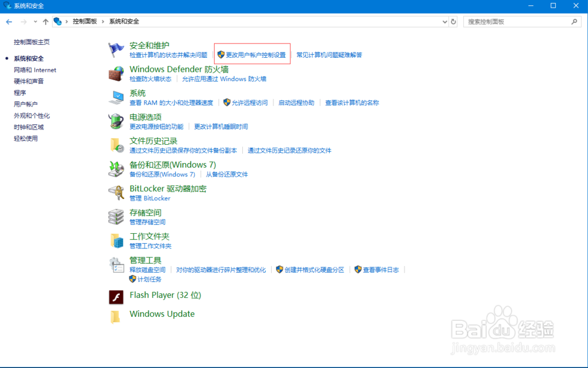588x368 pixels.
Task: Click the File History folder icon
Action: (116, 145)
